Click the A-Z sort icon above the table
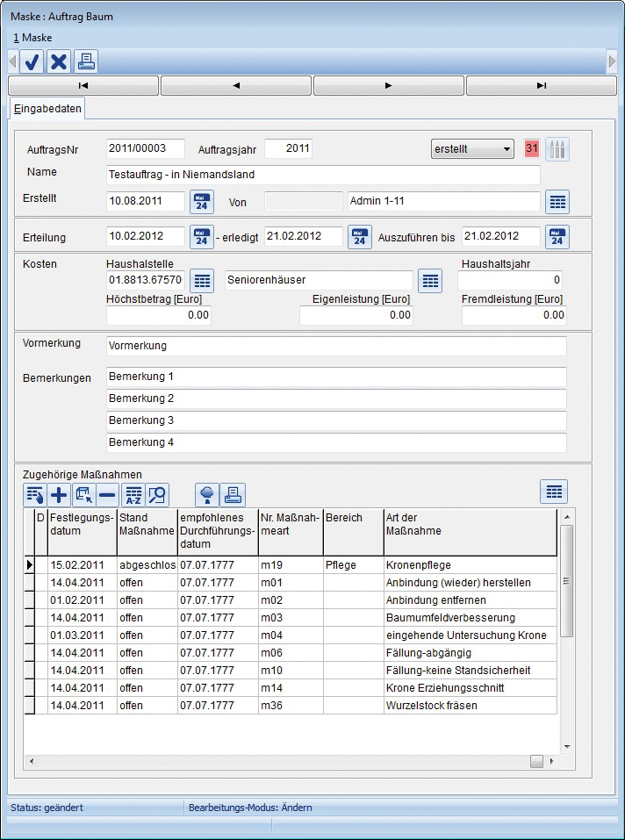Image resolution: width=625 pixels, height=840 pixels. pos(133,495)
